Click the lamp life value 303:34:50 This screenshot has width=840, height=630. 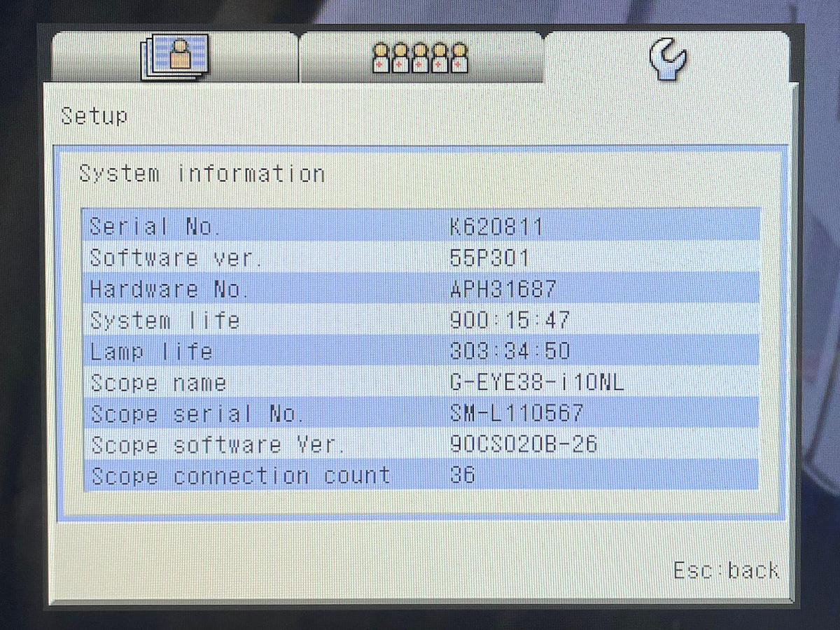pos(510,351)
